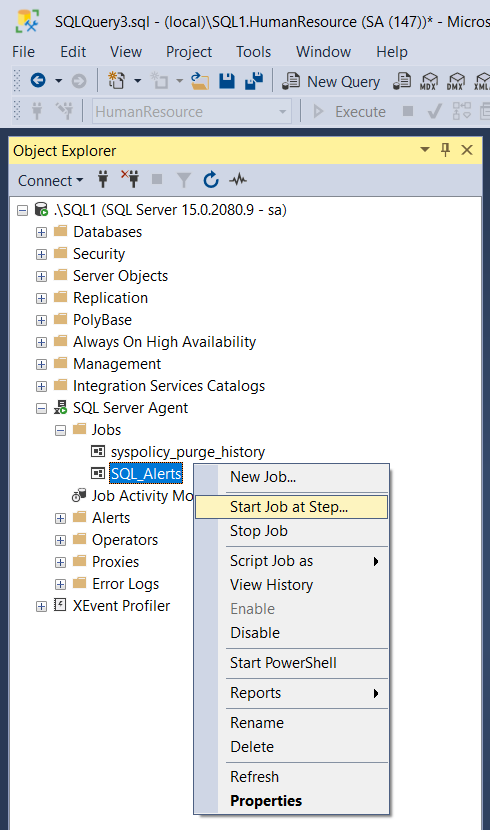The image size is (490, 830).
Task: Click the Refresh icon in Object Explorer
Action: [211, 180]
